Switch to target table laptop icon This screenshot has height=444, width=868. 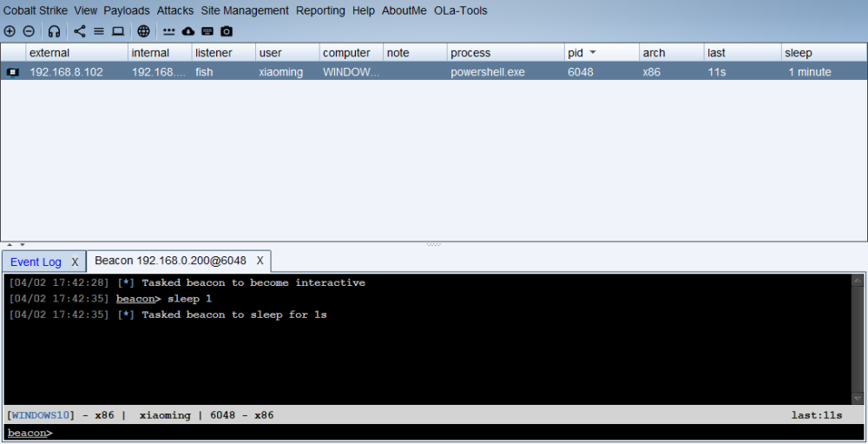click(118, 31)
